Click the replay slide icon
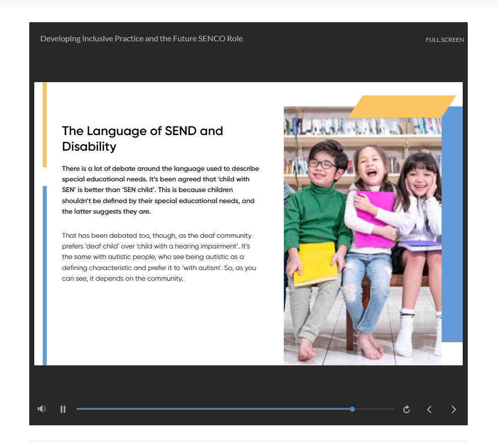The image size is (497, 448). [406, 409]
